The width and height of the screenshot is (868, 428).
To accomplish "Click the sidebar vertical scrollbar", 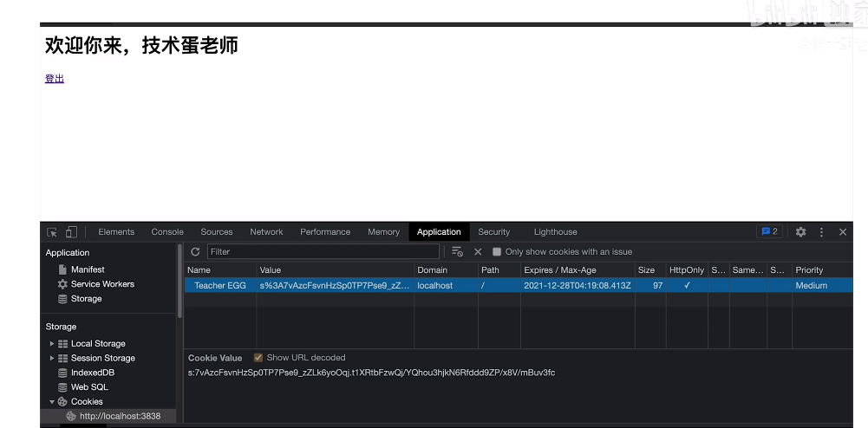I will [179, 281].
